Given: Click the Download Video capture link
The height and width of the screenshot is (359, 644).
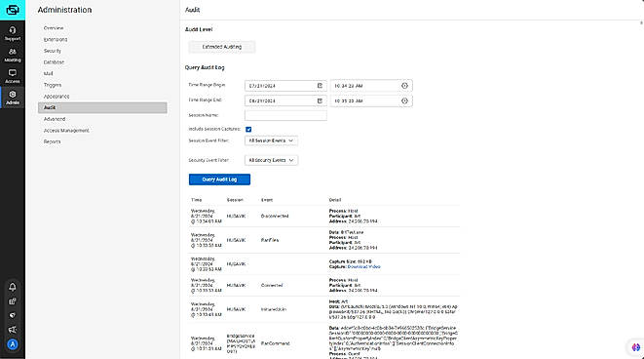Looking at the screenshot, I should [363, 267].
